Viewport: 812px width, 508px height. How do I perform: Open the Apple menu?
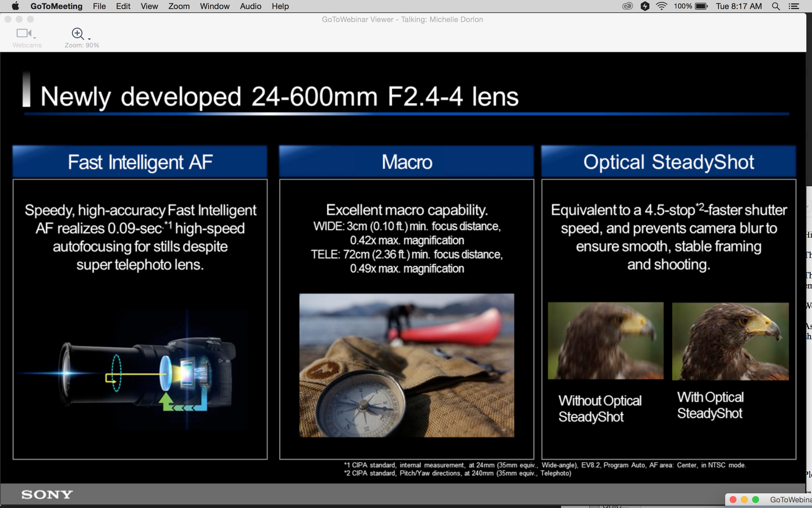(15, 6)
